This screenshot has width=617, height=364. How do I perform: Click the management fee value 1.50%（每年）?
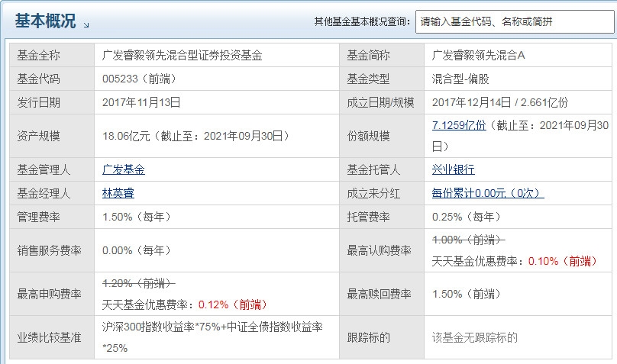[x=137, y=217]
